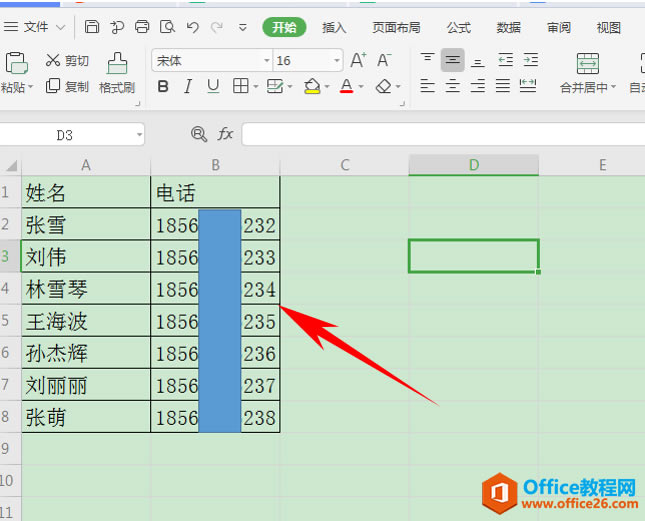Screen dimensions: 645x521
Task: Switch to the 插入 tab
Action: coord(334,28)
